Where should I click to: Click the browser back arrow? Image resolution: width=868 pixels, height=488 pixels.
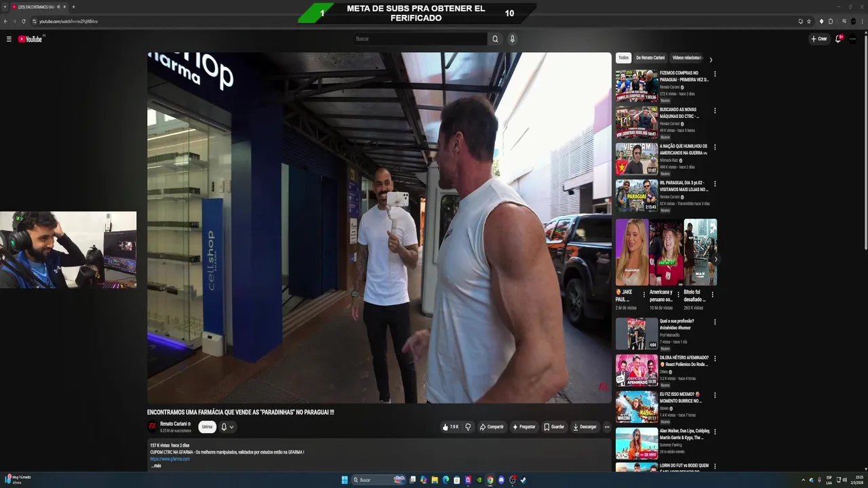tap(5, 21)
